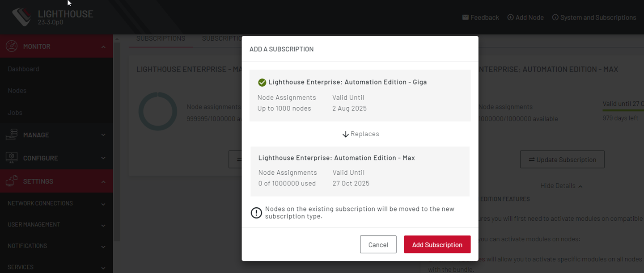
Task: Open System and Subscriptions menu
Action: [594, 17]
